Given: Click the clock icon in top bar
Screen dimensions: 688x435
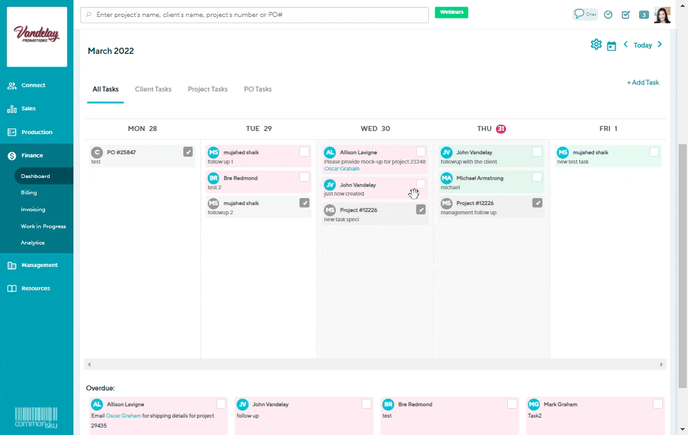Looking at the screenshot, I should pos(608,15).
